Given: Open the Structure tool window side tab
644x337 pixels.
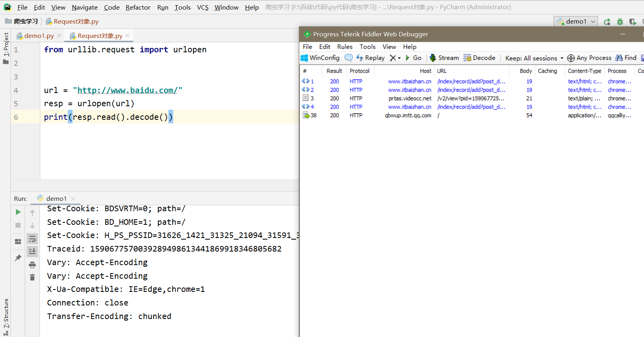Looking at the screenshot, I should 6,317.
